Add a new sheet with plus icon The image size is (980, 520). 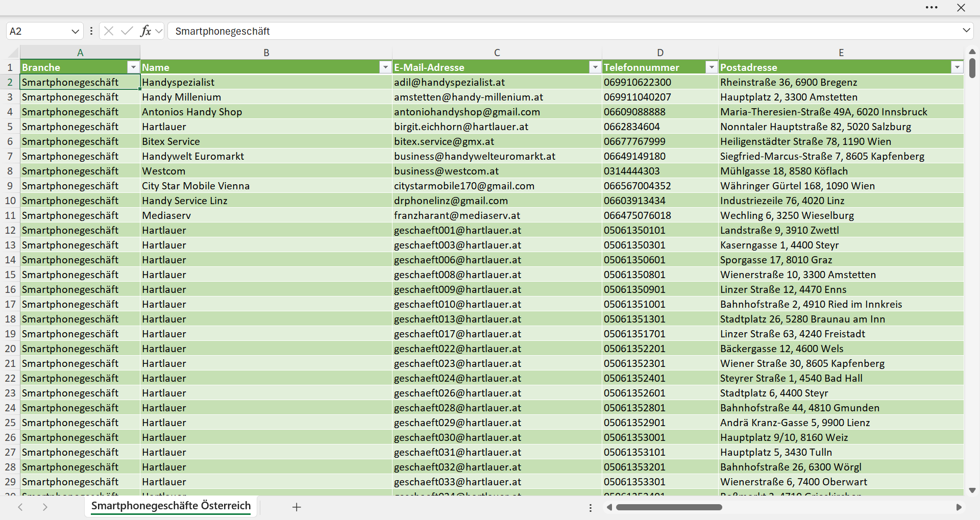(x=297, y=507)
